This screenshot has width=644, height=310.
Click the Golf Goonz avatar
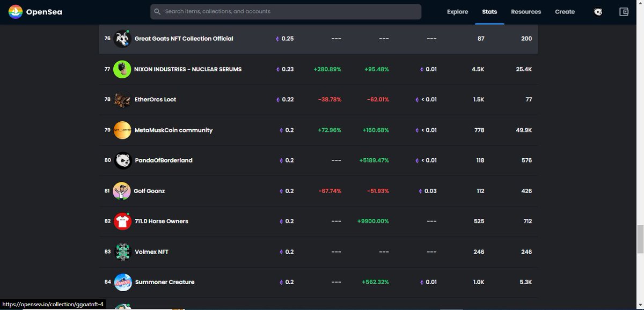(x=122, y=191)
